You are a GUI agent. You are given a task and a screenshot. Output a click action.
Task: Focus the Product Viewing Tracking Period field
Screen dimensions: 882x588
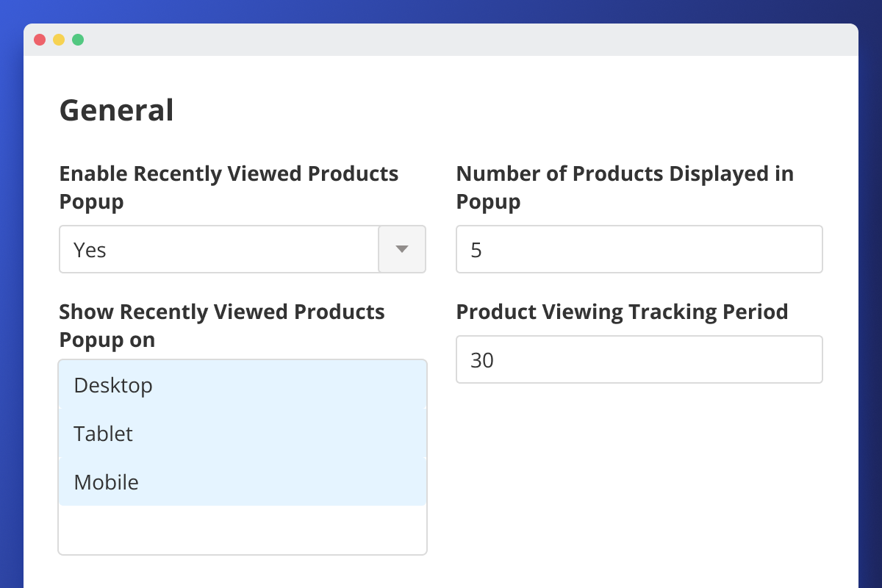(x=639, y=359)
